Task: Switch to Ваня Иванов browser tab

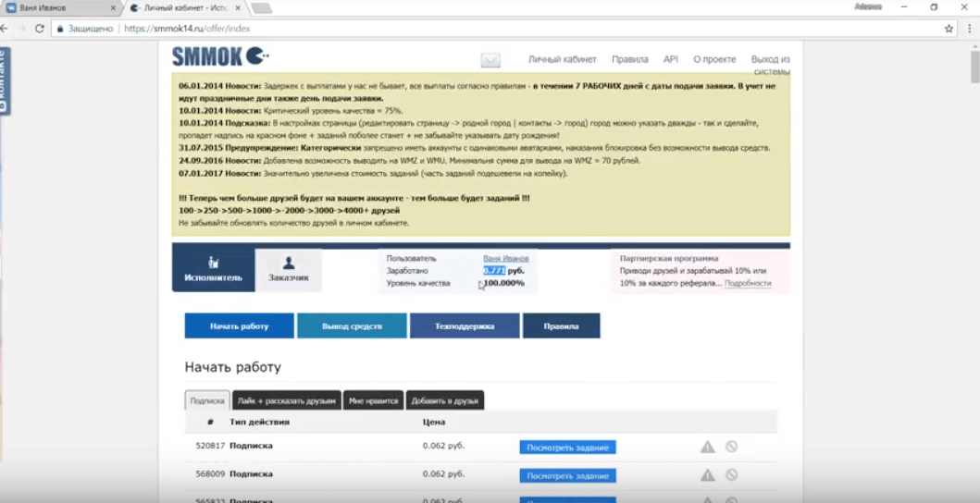Action: click(x=59, y=8)
